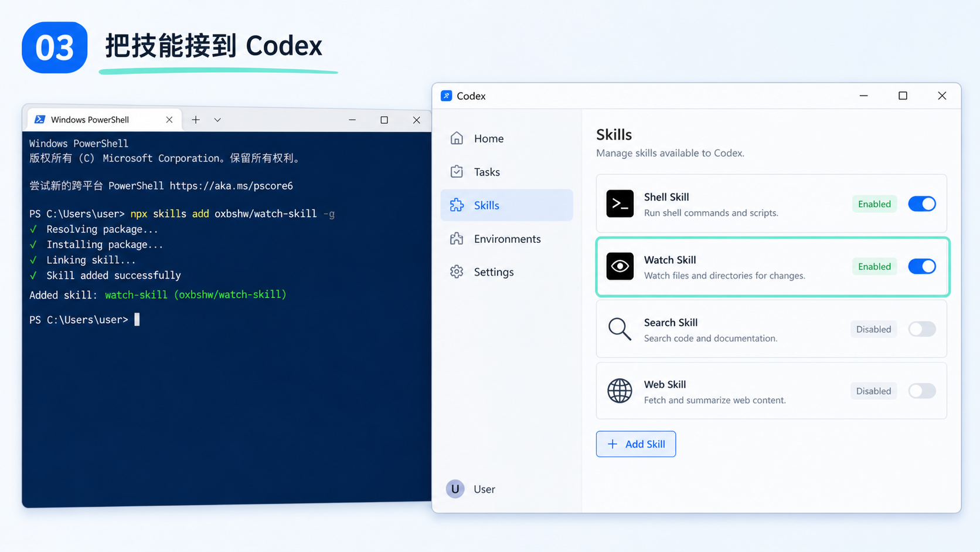
Task: Click the Search Skill title
Action: click(671, 323)
